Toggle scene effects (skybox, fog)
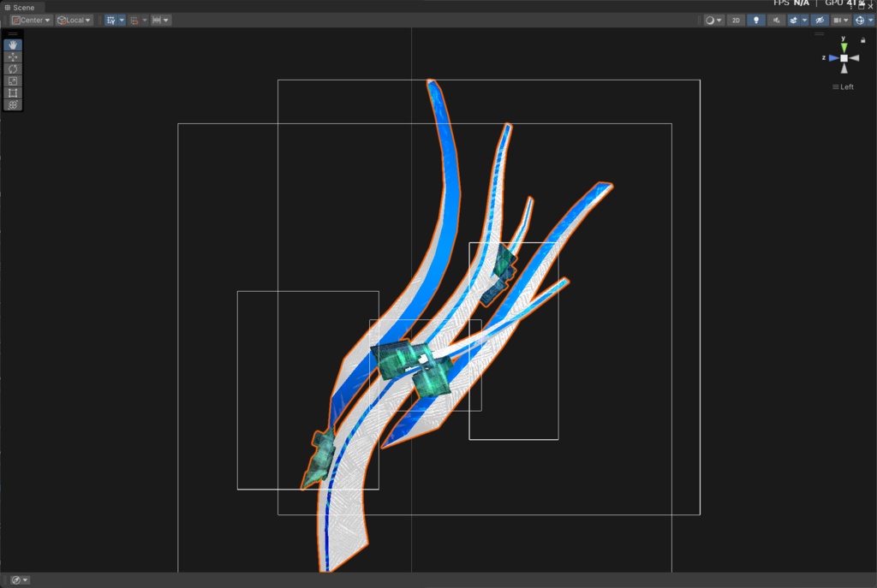 pos(794,21)
